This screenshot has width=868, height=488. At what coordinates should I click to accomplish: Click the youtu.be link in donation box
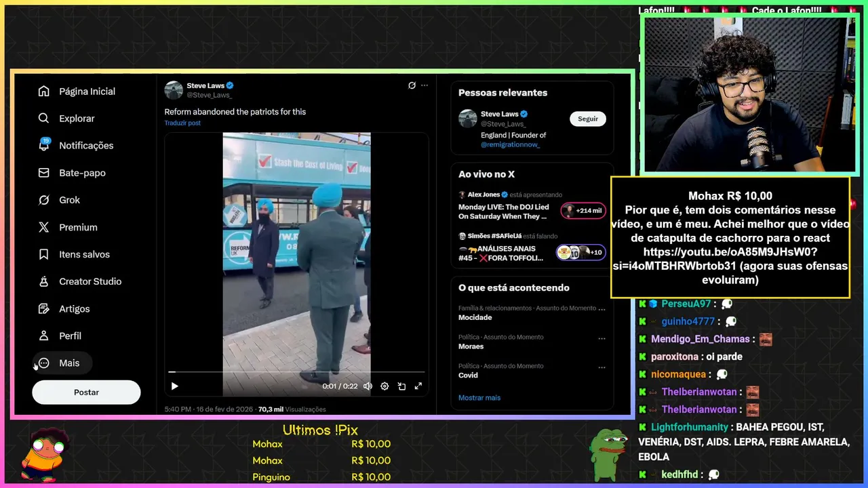coord(730,258)
